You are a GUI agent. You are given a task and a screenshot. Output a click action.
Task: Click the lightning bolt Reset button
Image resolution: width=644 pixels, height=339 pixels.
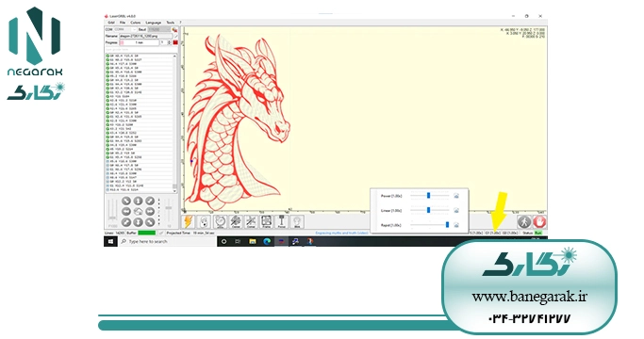(188, 221)
